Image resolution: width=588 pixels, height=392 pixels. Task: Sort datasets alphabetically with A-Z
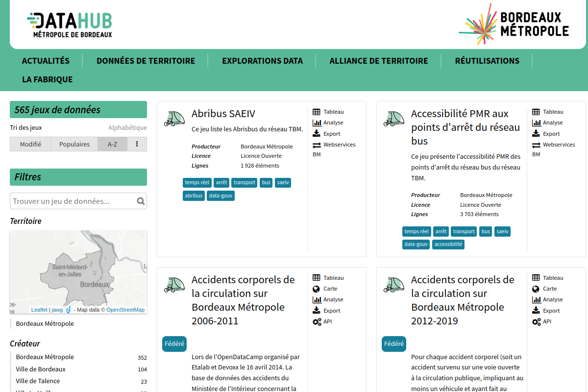point(113,144)
